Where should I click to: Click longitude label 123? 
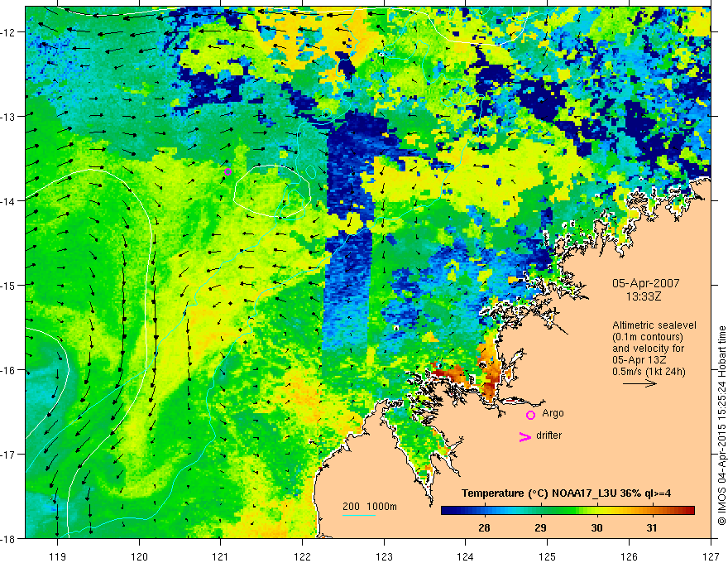click(x=384, y=556)
